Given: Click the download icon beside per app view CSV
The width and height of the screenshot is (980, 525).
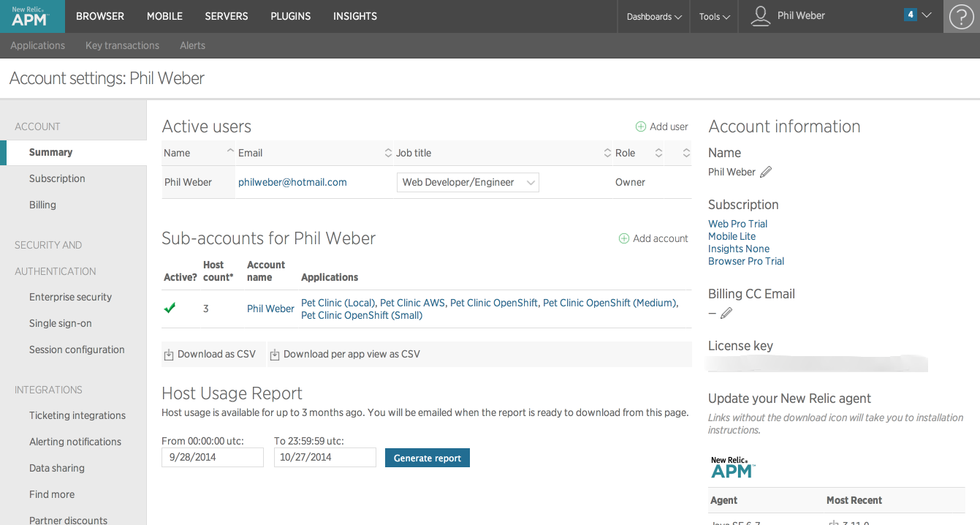Looking at the screenshot, I should pos(275,355).
